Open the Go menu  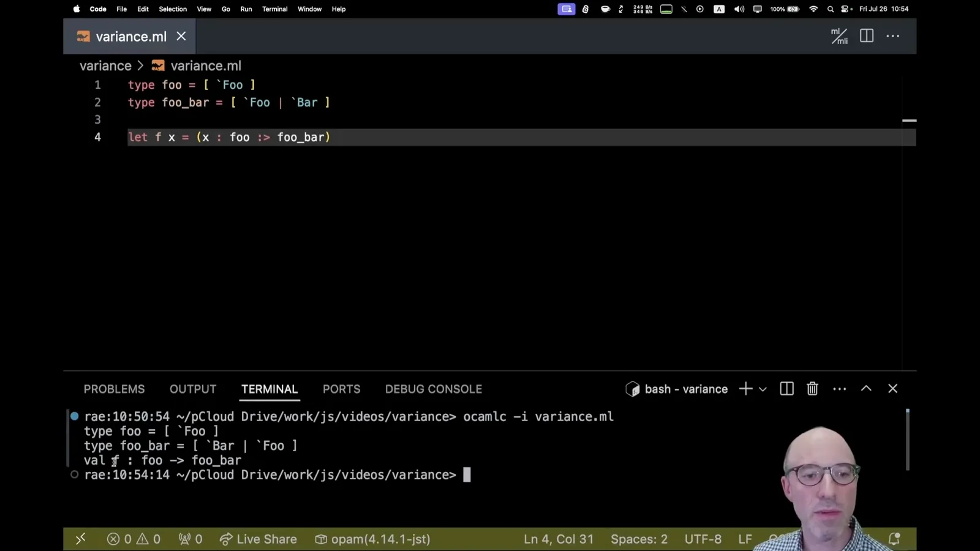[x=226, y=9]
